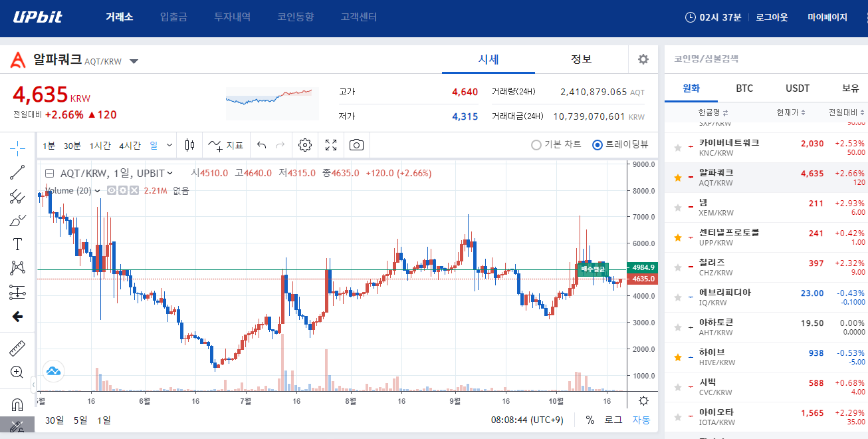Image resolution: width=868 pixels, height=439 pixels.
Task: Sort coin list by 전일대비
Action: (847, 112)
